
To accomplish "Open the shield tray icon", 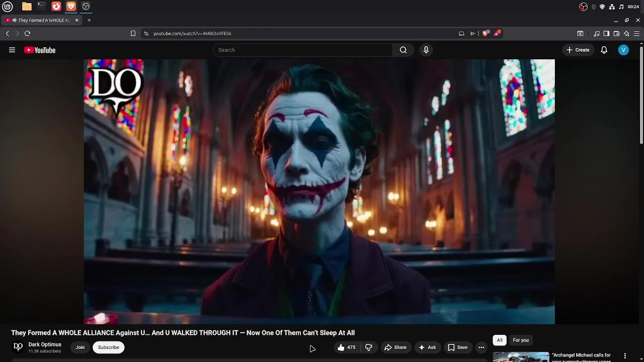I will click(x=602, y=7).
